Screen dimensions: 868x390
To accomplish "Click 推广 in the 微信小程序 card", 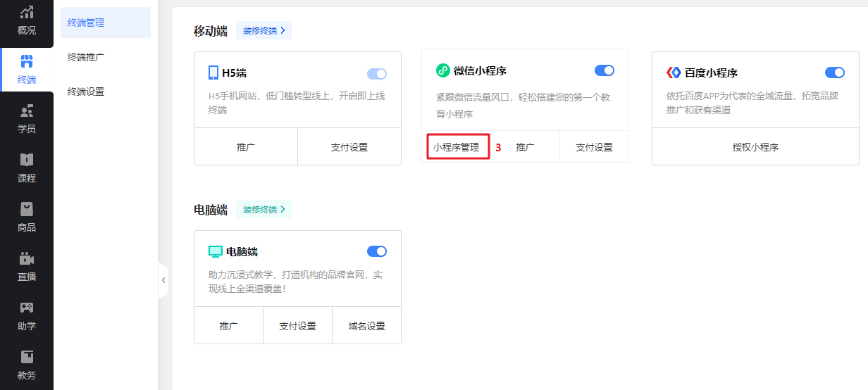I will click(x=525, y=147).
